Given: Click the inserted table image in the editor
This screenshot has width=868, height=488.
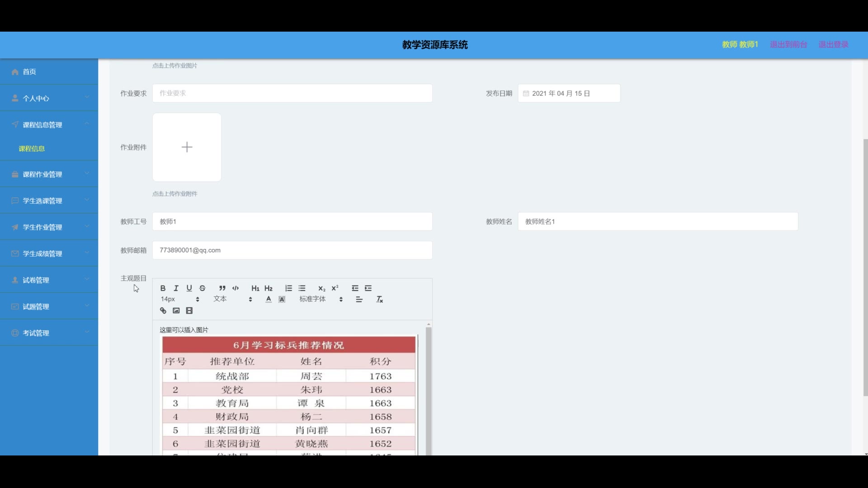Looking at the screenshot, I should [289, 395].
